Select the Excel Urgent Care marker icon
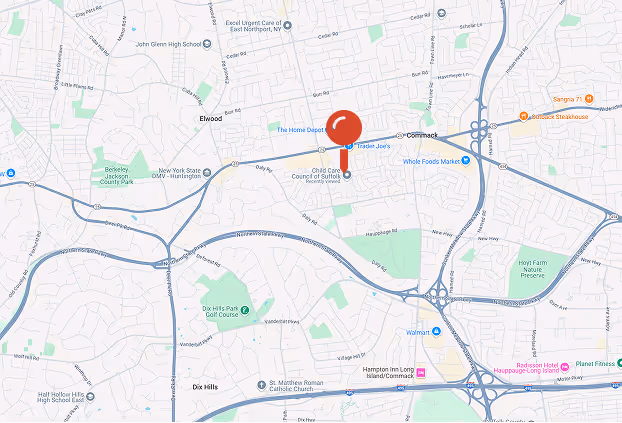 point(288,26)
